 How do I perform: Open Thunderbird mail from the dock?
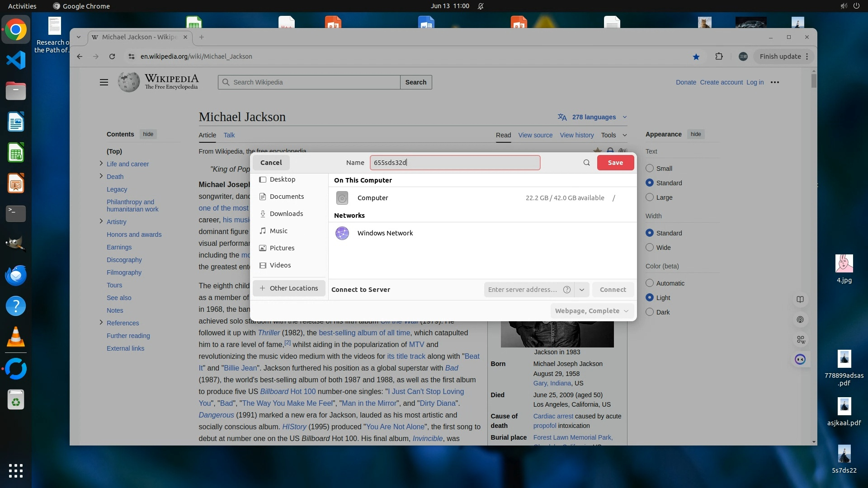pos(16,275)
